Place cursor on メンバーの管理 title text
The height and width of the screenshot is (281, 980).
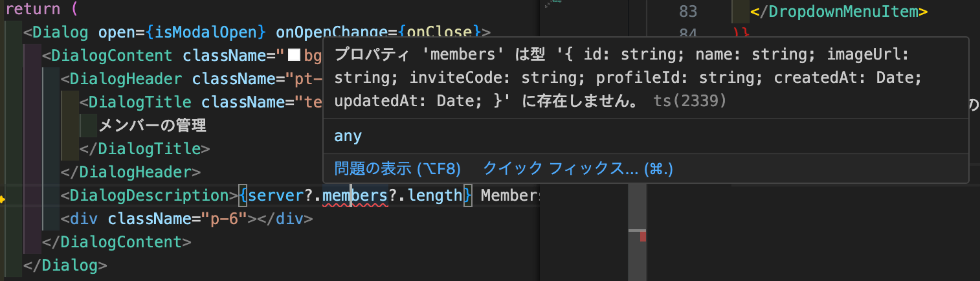152,126
